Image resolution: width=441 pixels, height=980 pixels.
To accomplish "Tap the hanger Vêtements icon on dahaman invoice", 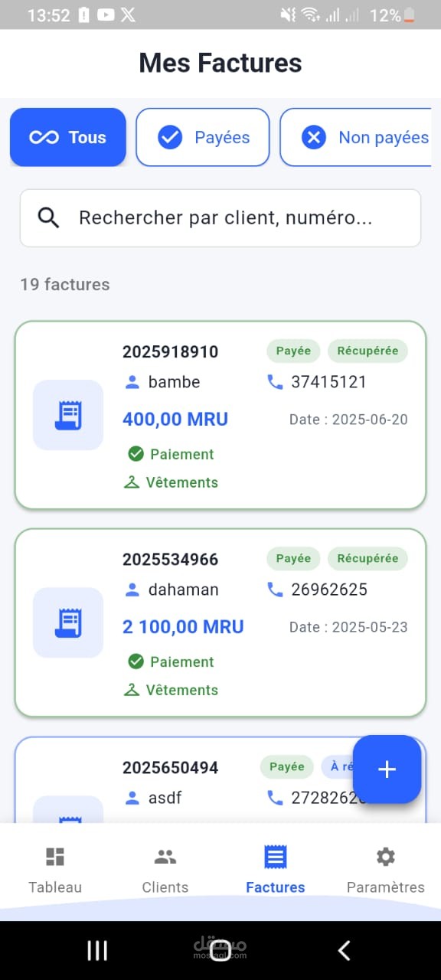I will click(x=132, y=690).
